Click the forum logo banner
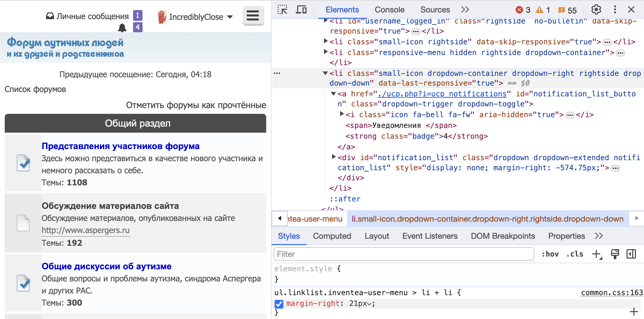Viewport: 644px width, 319px height. pos(66,47)
